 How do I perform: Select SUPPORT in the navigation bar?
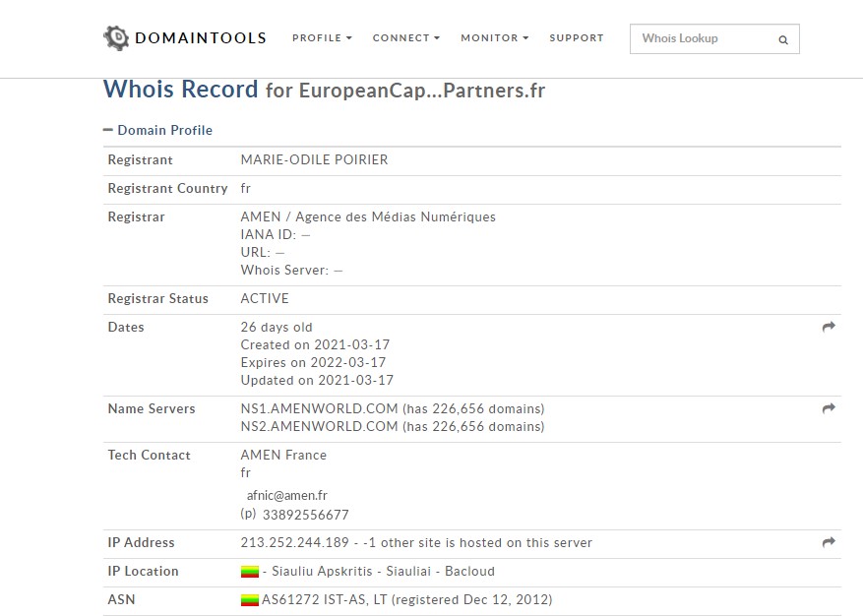pos(577,37)
